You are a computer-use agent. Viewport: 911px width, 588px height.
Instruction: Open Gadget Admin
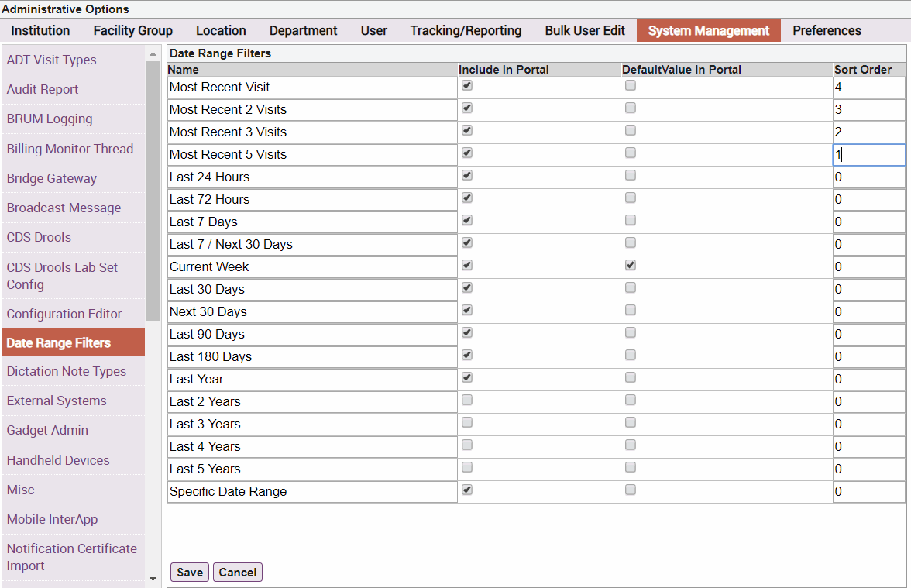coord(73,431)
